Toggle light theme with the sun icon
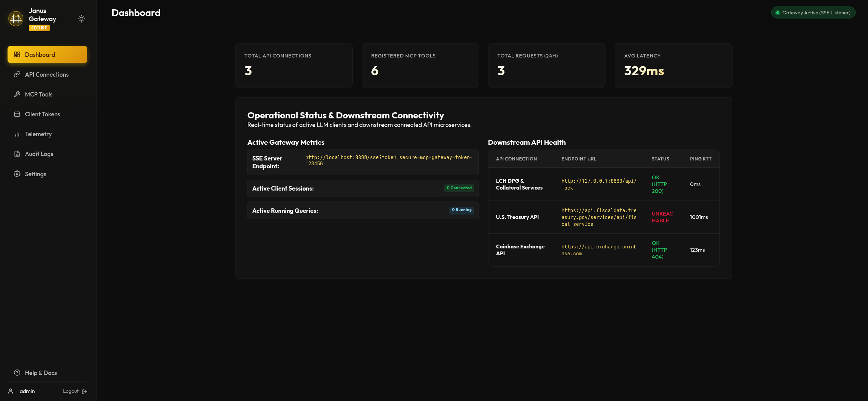This screenshot has width=868, height=401. 81,19
